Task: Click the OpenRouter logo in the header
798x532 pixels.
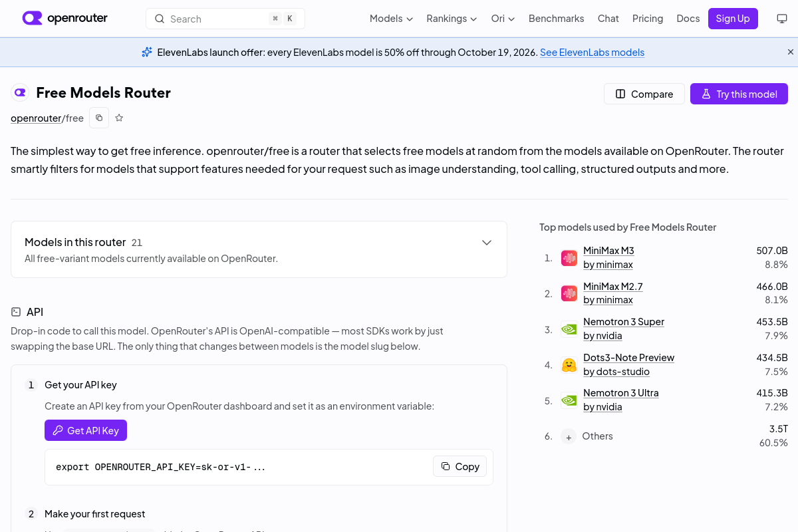Action: click(65, 18)
